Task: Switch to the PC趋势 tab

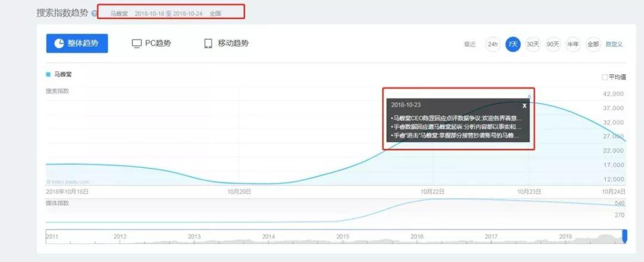Action: pyautogui.click(x=151, y=43)
